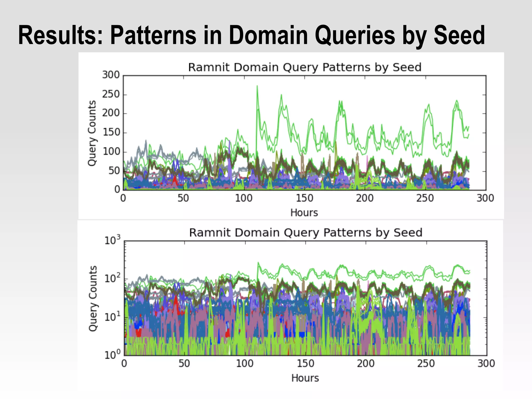The image size is (532, 399).
Task: Click the 300 x-axis tick on top chart
Action: tap(485, 198)
